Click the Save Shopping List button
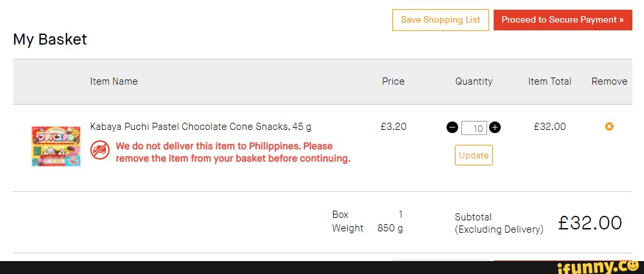Viewport: 644px width, 274px height. click(440, 20)
